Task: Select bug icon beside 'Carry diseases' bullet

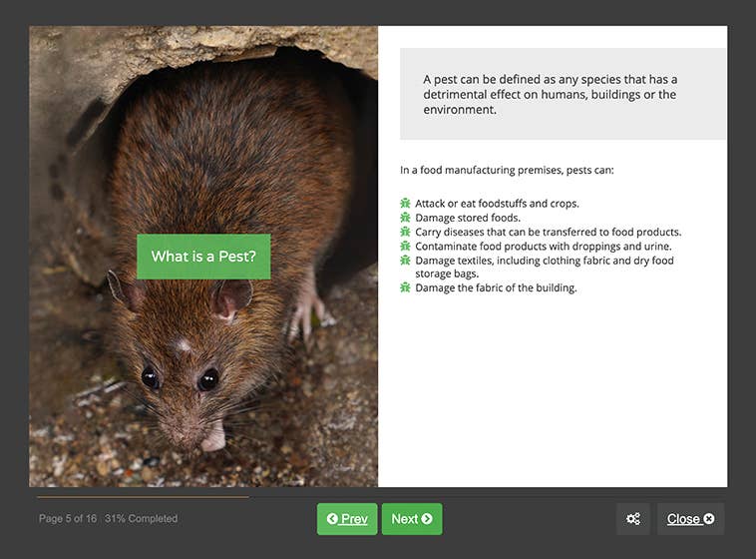Action: coord(405,232)
